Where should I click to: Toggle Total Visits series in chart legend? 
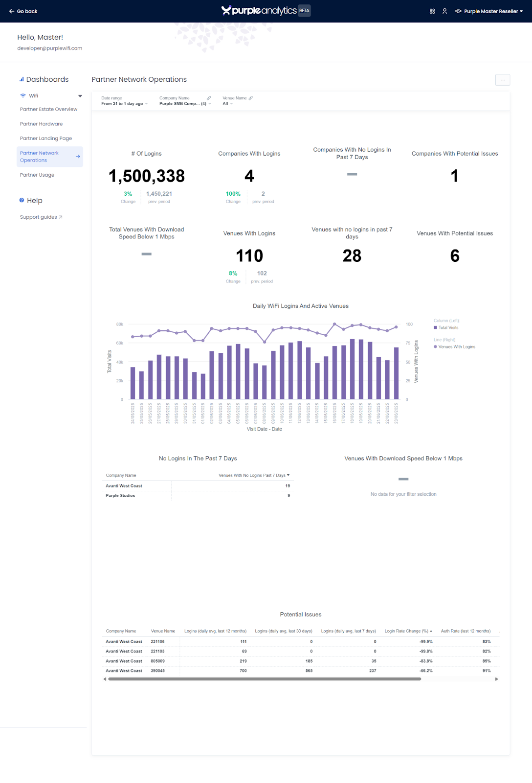tap(446, 328)
